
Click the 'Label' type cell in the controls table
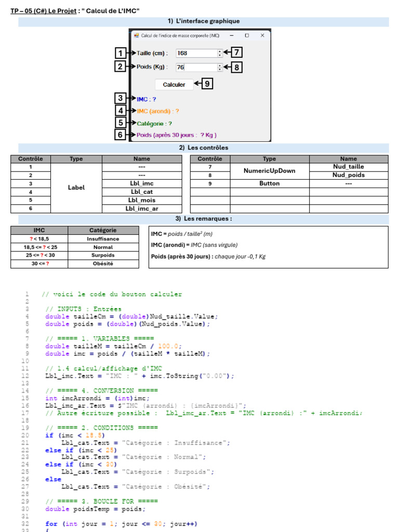tap(76, 188)
